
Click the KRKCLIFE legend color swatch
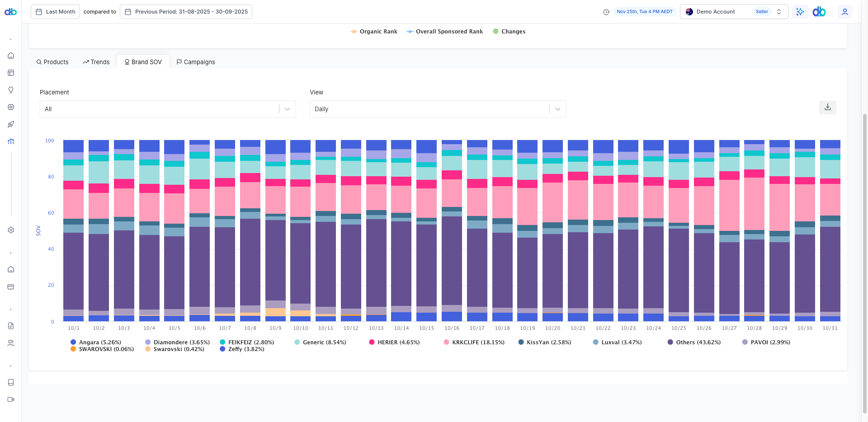[447, 342]
